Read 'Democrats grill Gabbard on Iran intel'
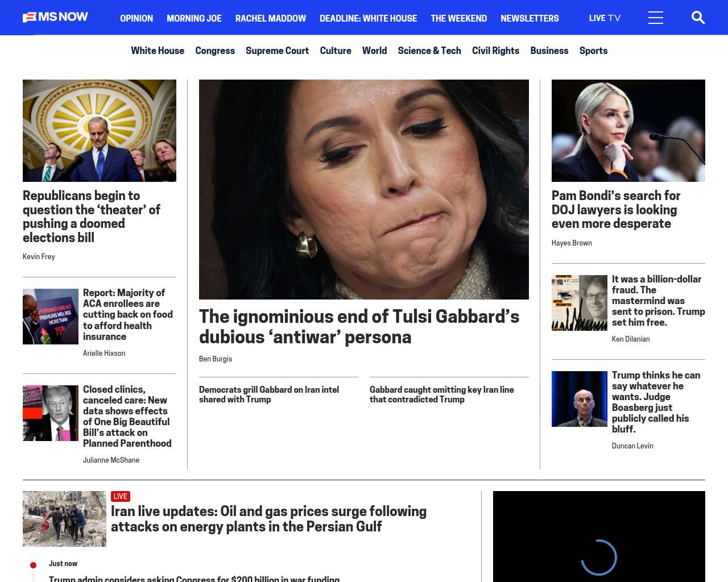Image resolution: width=728 pixels, height=582 pixels. coord(269,394)
